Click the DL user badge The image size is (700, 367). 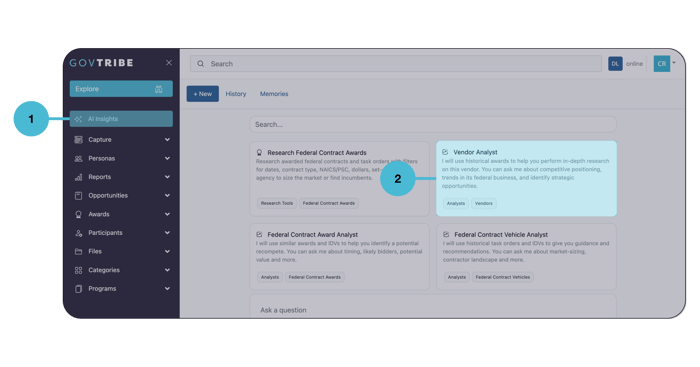pos(615,64)
